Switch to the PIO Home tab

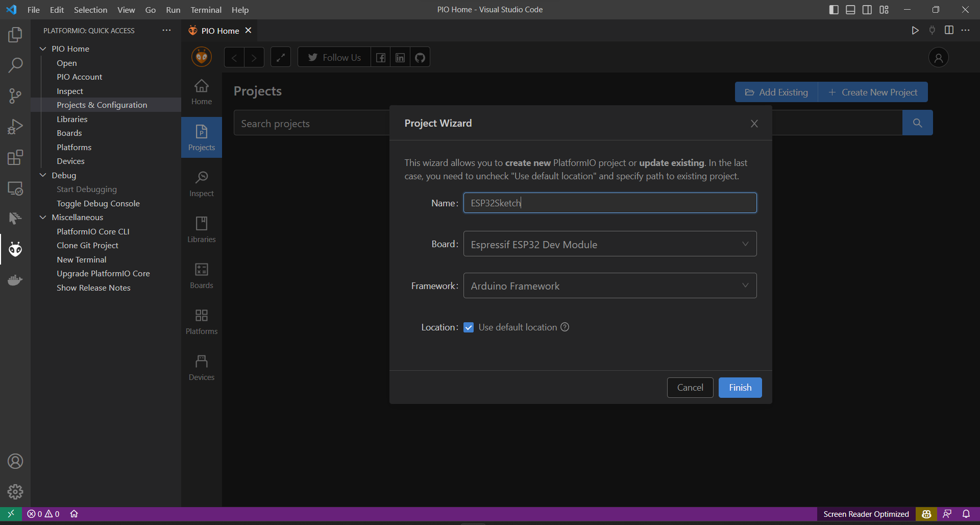(x=219, y=30)
